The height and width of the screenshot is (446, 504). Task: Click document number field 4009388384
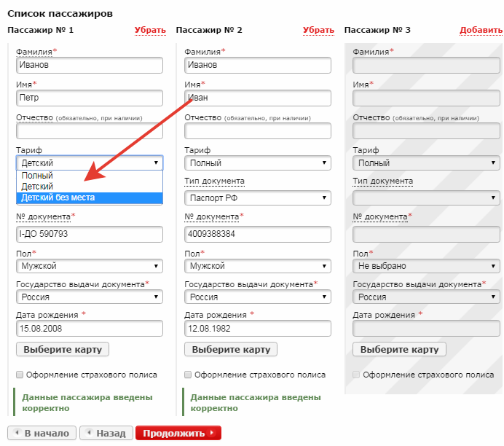coord(258,234)
